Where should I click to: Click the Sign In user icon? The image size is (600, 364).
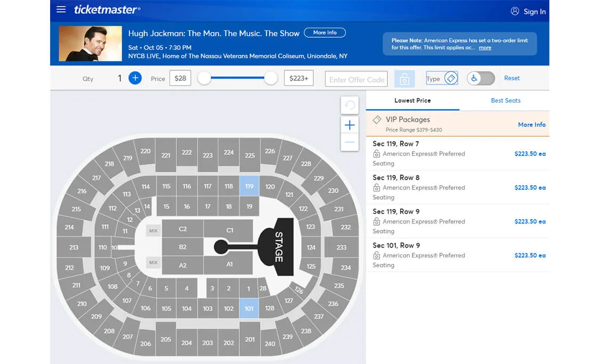pyautogui.click(x=515, y=11)
